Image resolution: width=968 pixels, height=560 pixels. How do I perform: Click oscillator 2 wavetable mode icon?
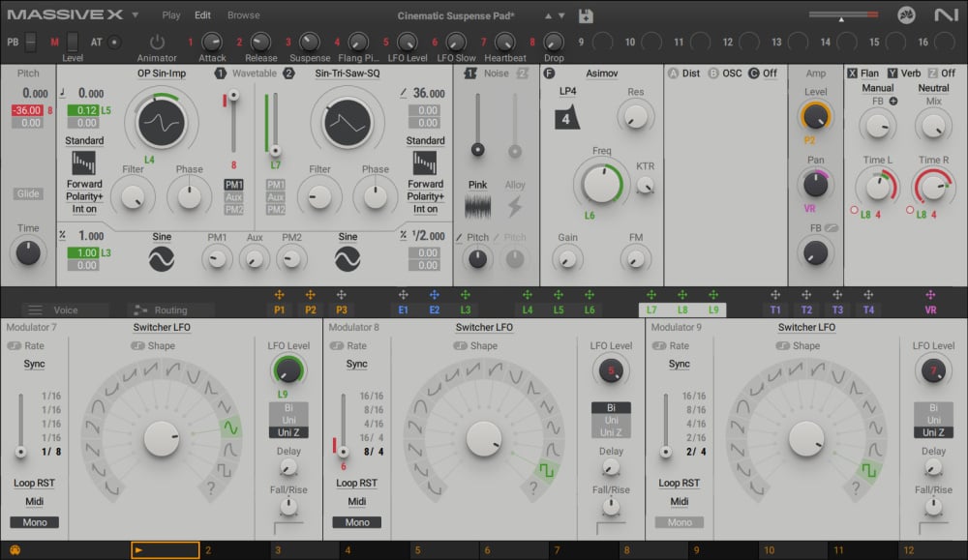425,163
